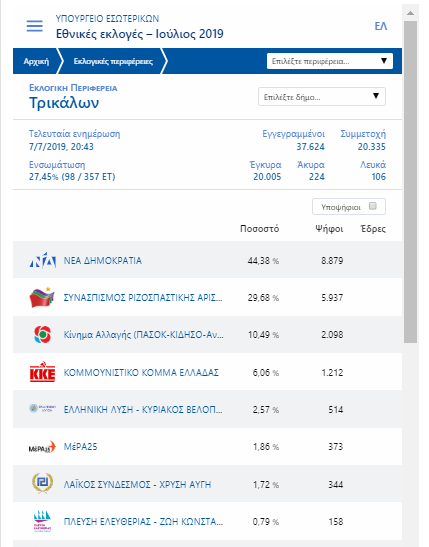This screenshot has height=547, width=429.
Task: Click the red KKE logo
Action: pyautogui.click(x=43, y=372)
